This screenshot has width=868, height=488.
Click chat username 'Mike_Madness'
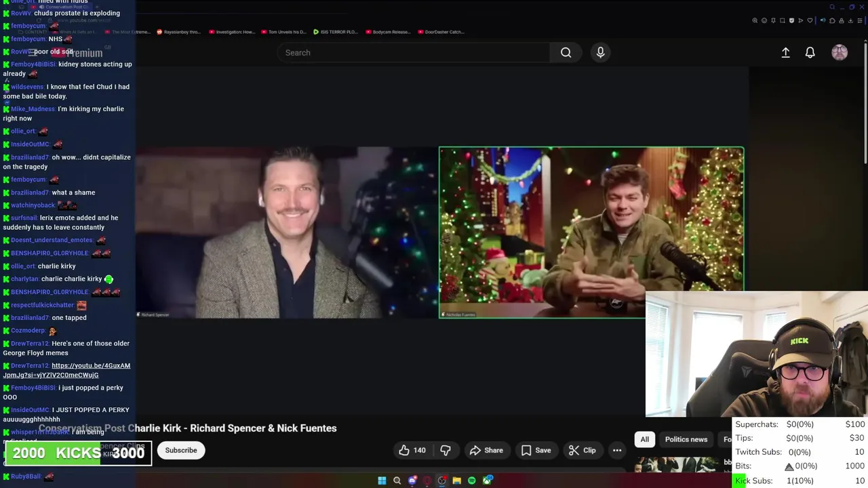pos(33,109)
